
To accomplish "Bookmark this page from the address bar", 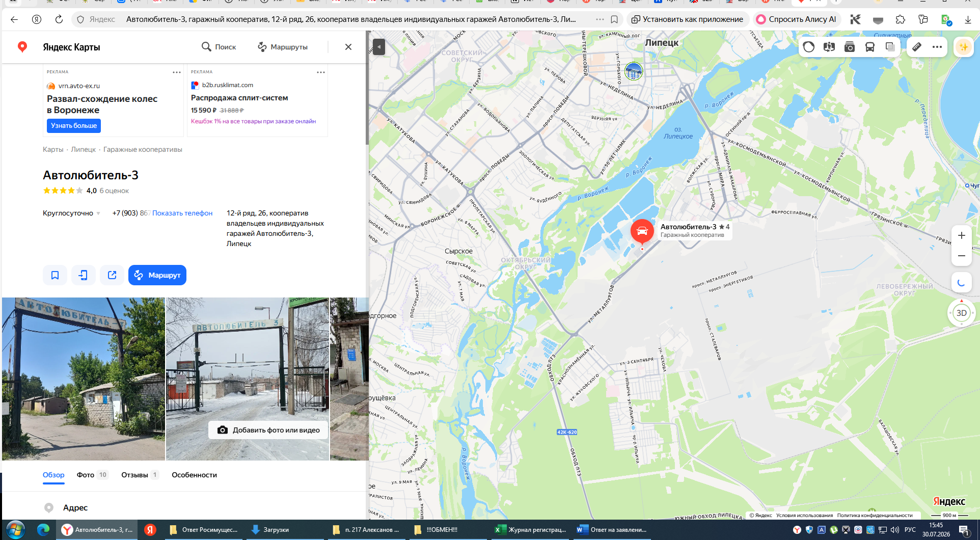I will (x=614, y=19).
